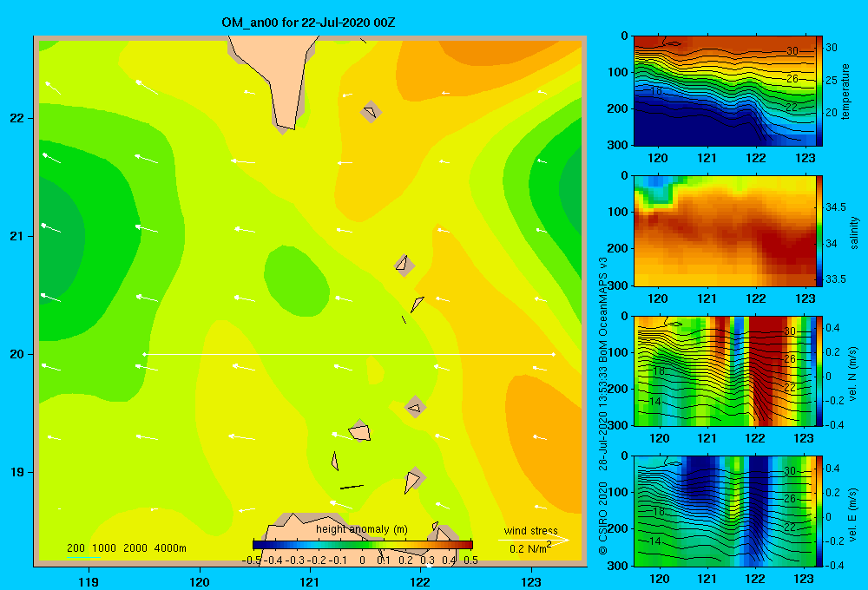Click latitude label 22 on the main map
The width and height of the screenshot is (868, 590).
[17, 118]
